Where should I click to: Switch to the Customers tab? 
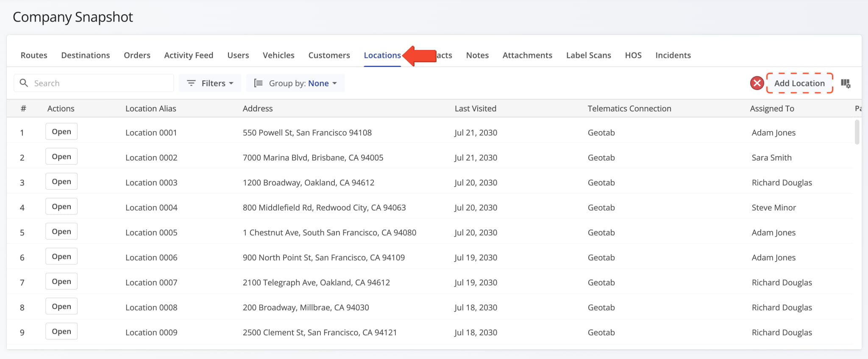[x=329, y=55]
